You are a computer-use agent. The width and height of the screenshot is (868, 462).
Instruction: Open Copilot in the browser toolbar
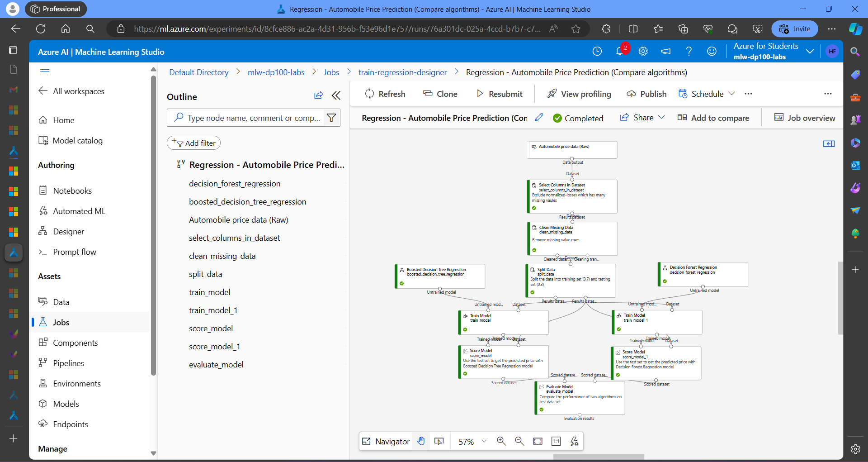(x=855, y=29)
